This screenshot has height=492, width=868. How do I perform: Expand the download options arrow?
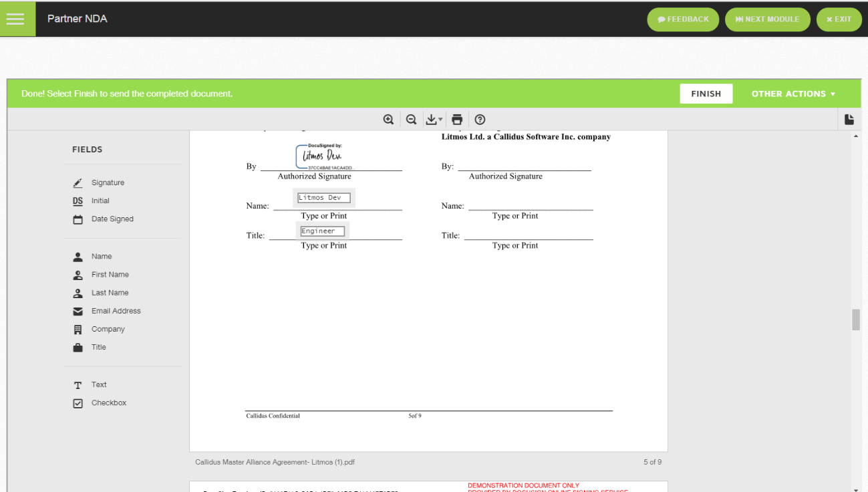tap(440, 120)
